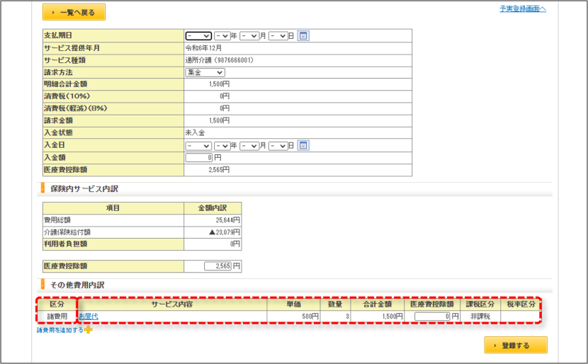The height and width of the screenshot is (364, 588).
Task: Click the 医療費控除額 field showing 2,565
Action: pos(217,266)
